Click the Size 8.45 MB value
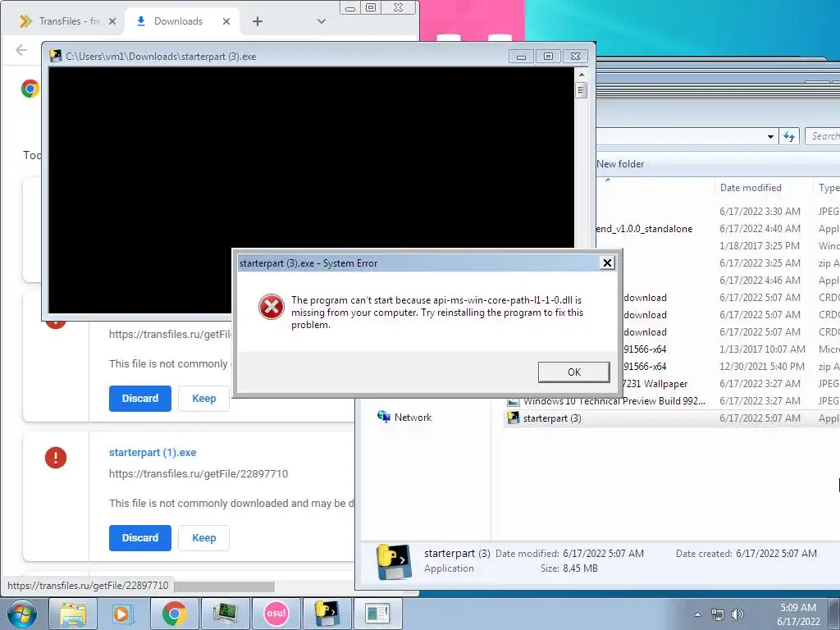 [580, 568]
